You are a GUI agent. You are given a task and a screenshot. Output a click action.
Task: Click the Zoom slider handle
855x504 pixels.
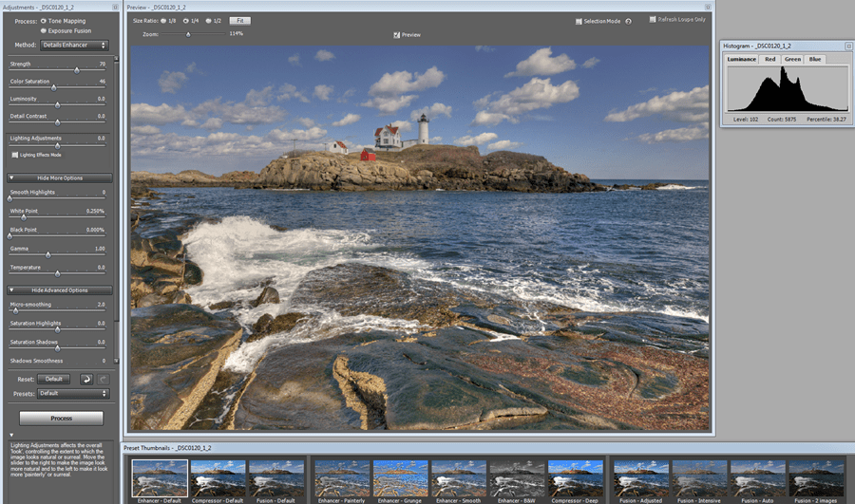pos(188,34)
